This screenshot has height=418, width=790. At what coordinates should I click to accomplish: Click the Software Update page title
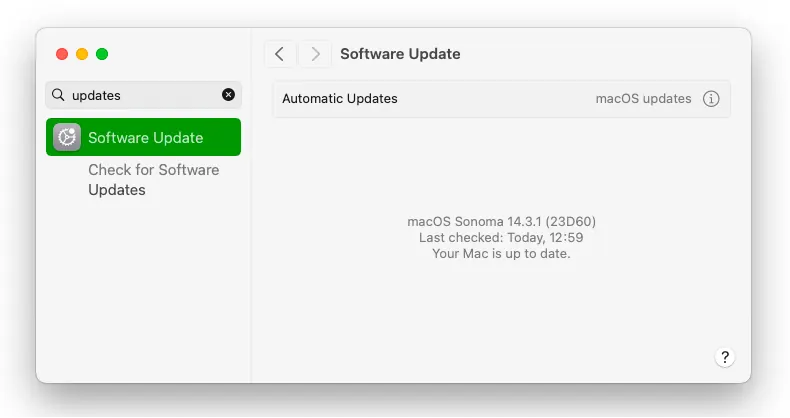pyautogui.click(x=400, y=54)
